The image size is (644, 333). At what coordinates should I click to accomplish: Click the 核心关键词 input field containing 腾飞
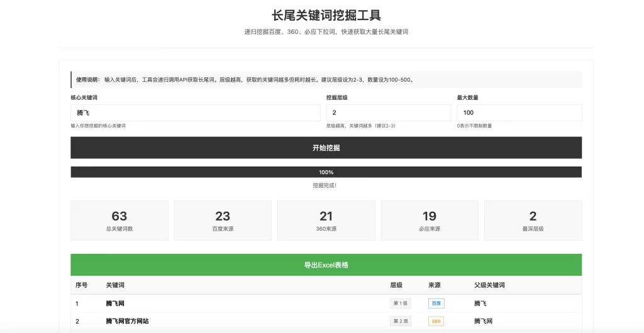[195, 112]
